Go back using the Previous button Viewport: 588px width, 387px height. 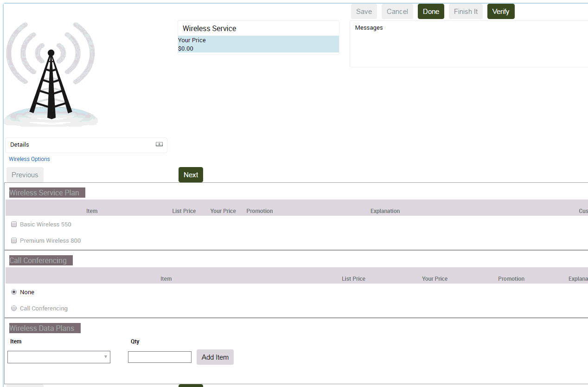coord(25,174)
